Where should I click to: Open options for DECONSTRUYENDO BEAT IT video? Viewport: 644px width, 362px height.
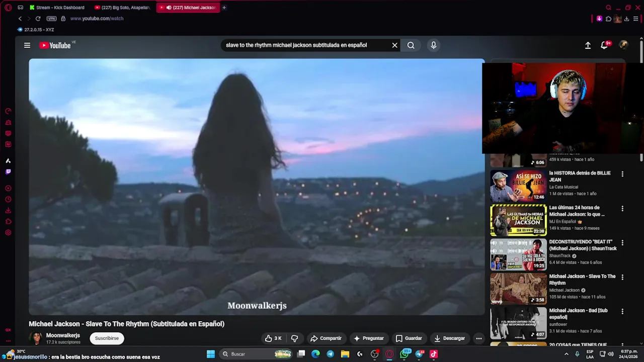622,242
